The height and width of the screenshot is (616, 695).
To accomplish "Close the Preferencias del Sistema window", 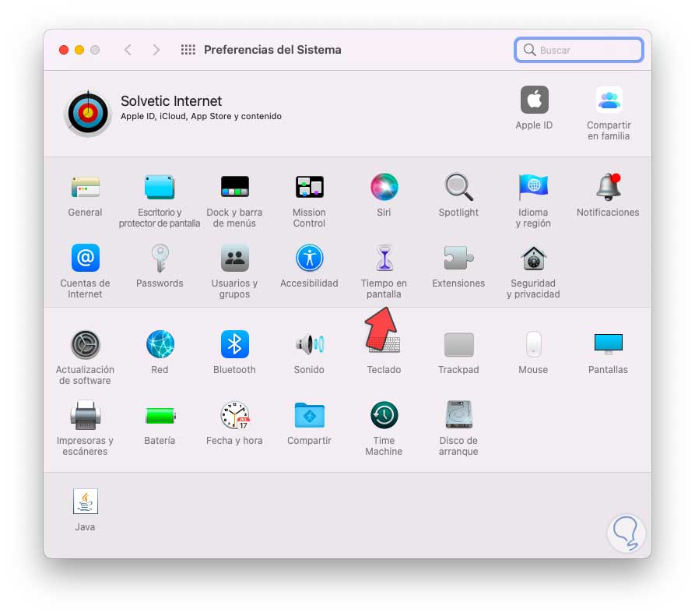I will click(x=64, y=50).
